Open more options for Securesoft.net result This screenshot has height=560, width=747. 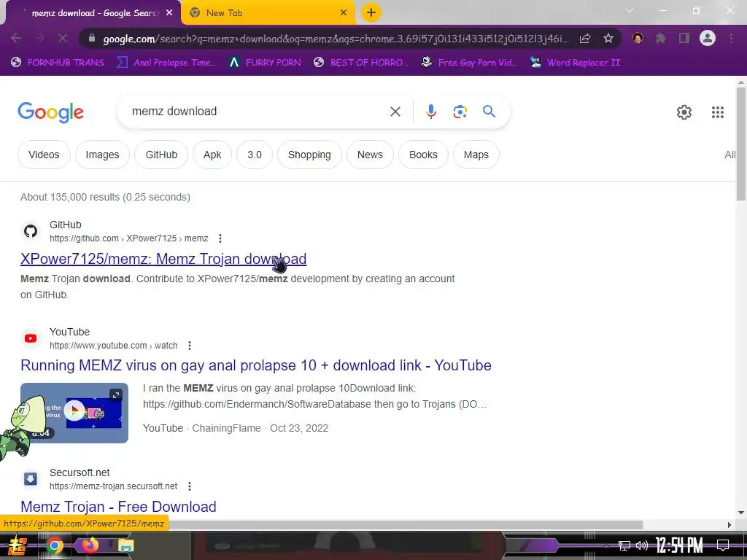pos(190,486)
